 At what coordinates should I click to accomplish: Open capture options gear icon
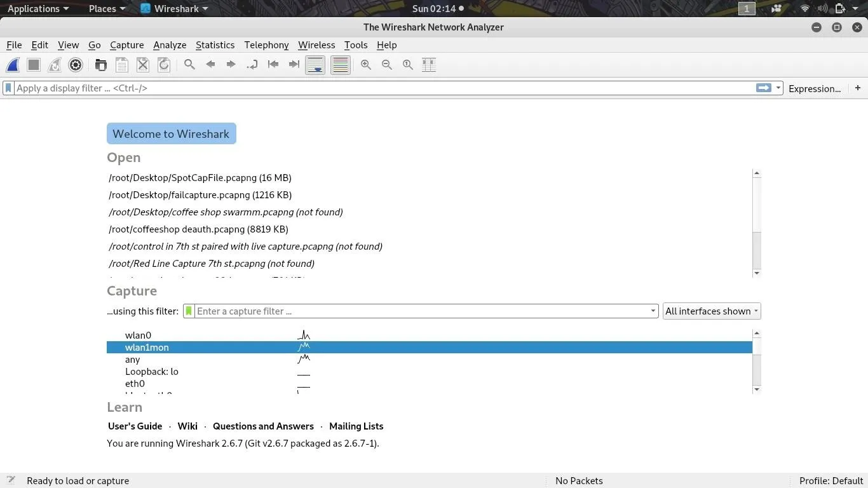point(76,65)
